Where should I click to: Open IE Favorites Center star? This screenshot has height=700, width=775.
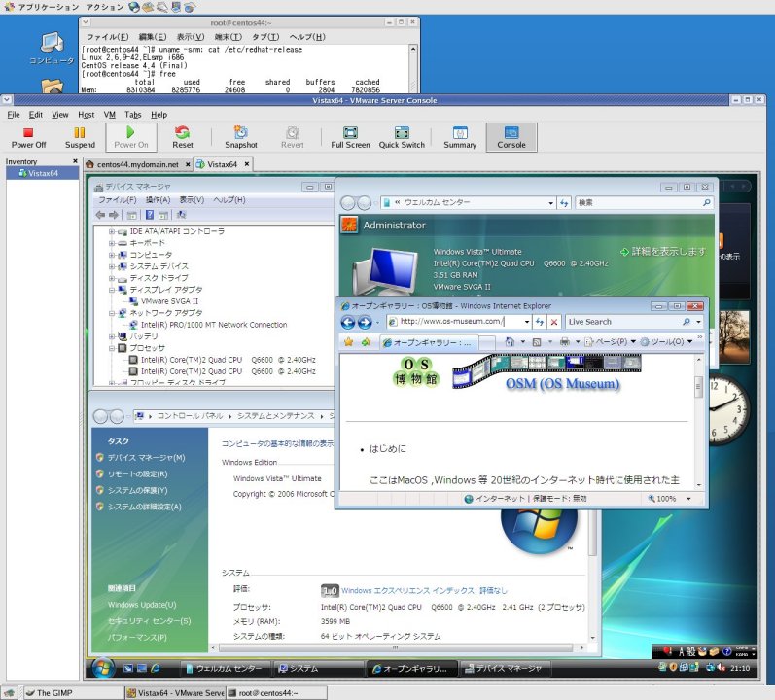click(x=348, y=342)
